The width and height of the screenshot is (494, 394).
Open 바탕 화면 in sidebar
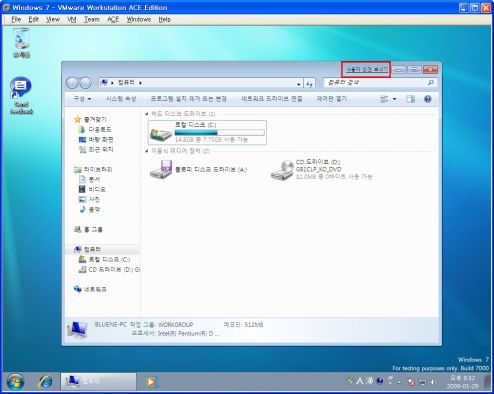[96, 139]
